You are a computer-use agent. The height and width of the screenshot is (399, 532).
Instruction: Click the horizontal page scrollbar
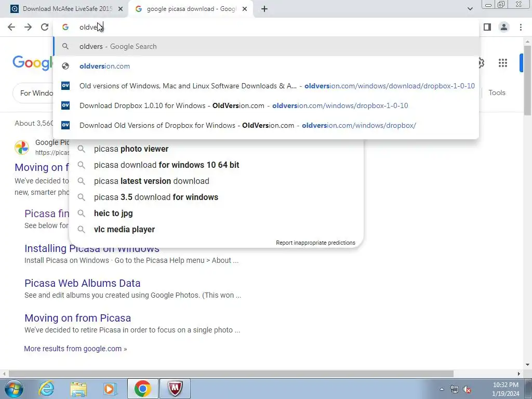point(231,374)
